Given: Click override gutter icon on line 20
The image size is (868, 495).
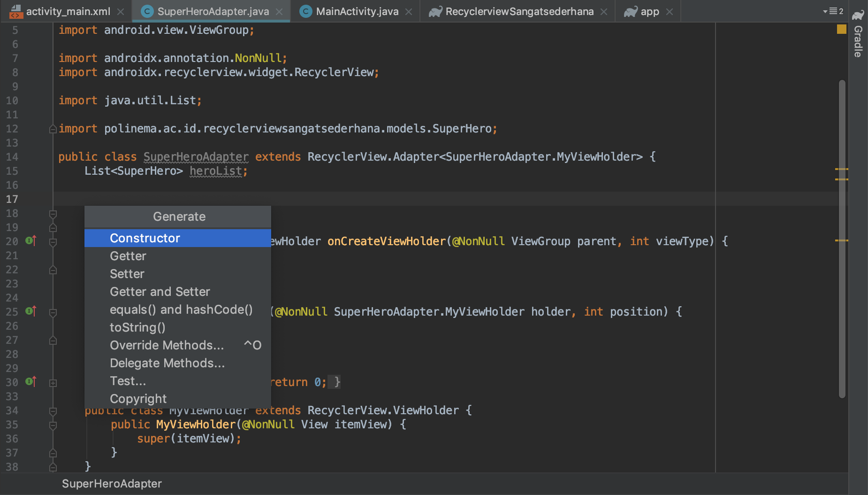Looking at the screenshot, I should tap(31, 241).
